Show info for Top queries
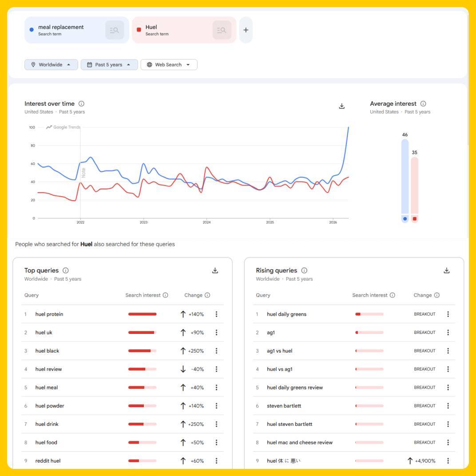 (x=66, y=270)
